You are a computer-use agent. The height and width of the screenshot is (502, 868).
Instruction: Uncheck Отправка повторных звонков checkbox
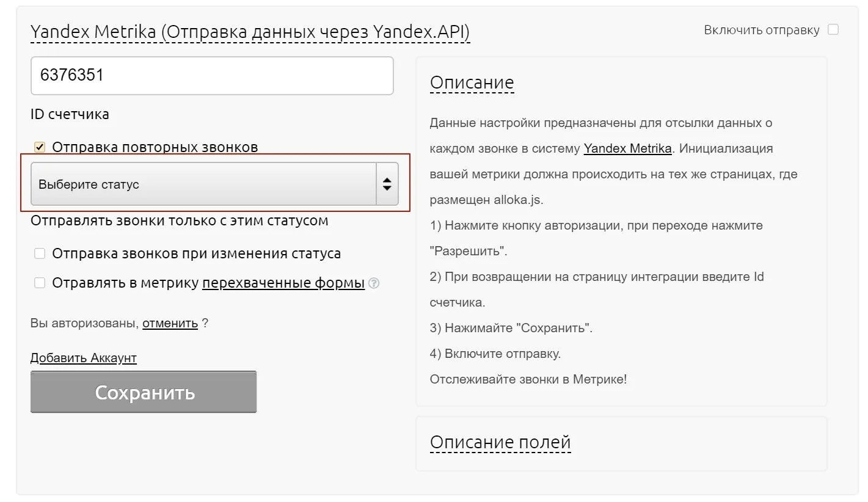pyautogui.click(x=40, y=147)
